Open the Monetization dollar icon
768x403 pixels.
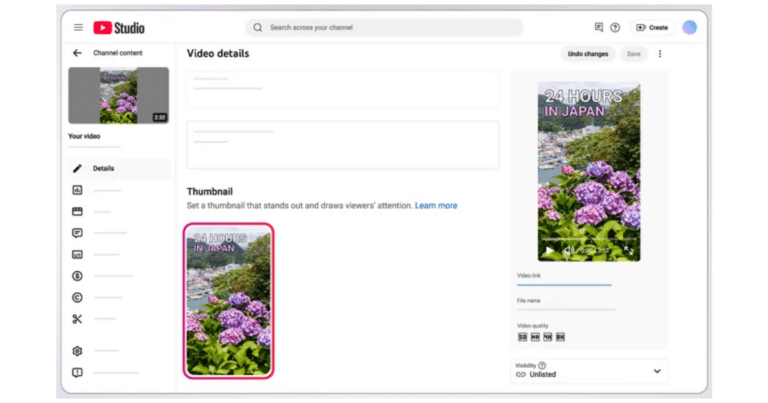77,276
